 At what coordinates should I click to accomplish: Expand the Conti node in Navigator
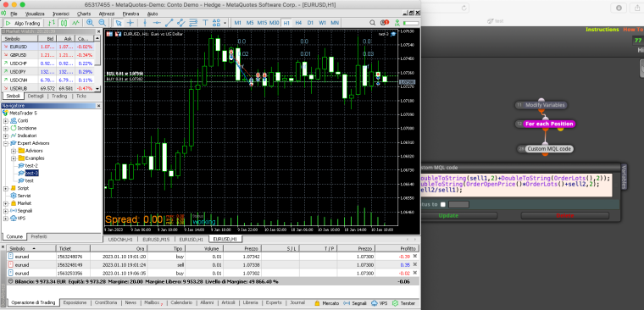pos(6,121)
